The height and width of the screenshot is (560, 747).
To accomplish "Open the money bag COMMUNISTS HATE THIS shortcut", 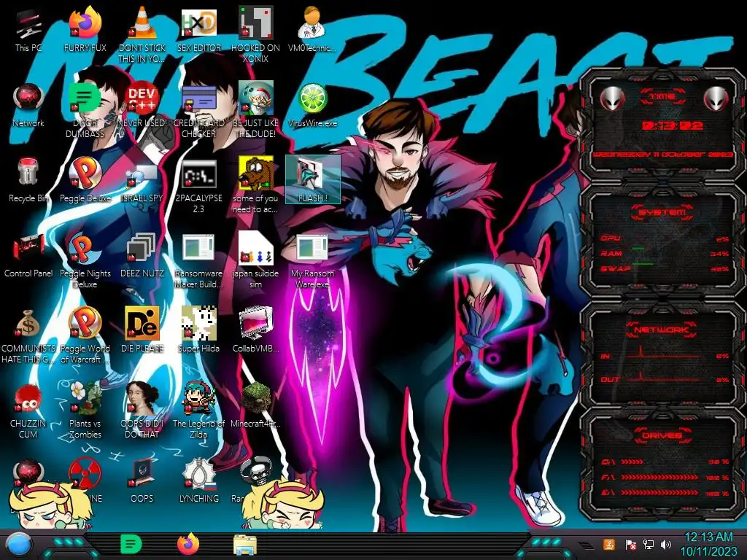I will pos(28,336).
